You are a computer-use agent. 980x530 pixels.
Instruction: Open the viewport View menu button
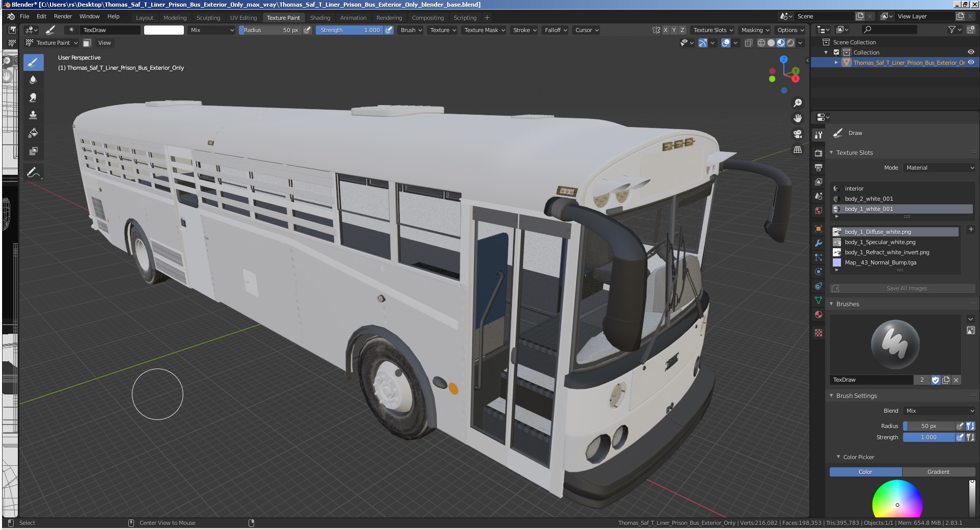click(x=104, y=43)
